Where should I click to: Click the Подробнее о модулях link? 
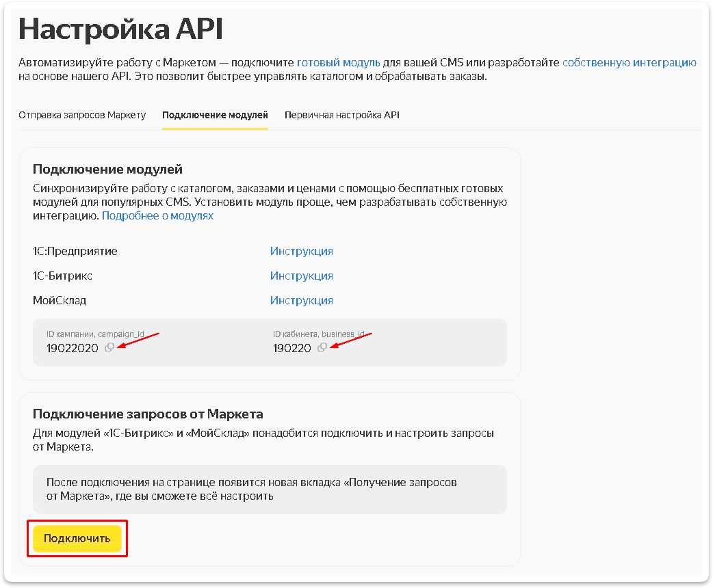(x=157, y=215)
